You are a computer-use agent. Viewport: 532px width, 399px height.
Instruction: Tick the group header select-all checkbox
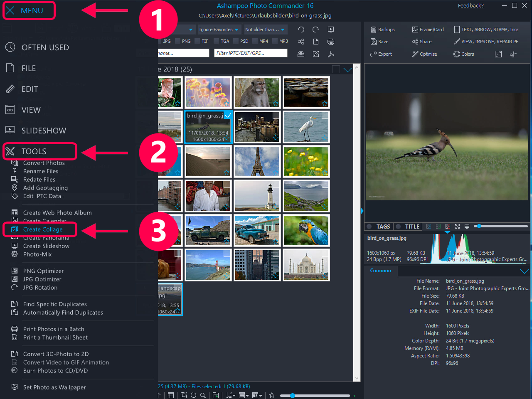click(x=336, y=69)
